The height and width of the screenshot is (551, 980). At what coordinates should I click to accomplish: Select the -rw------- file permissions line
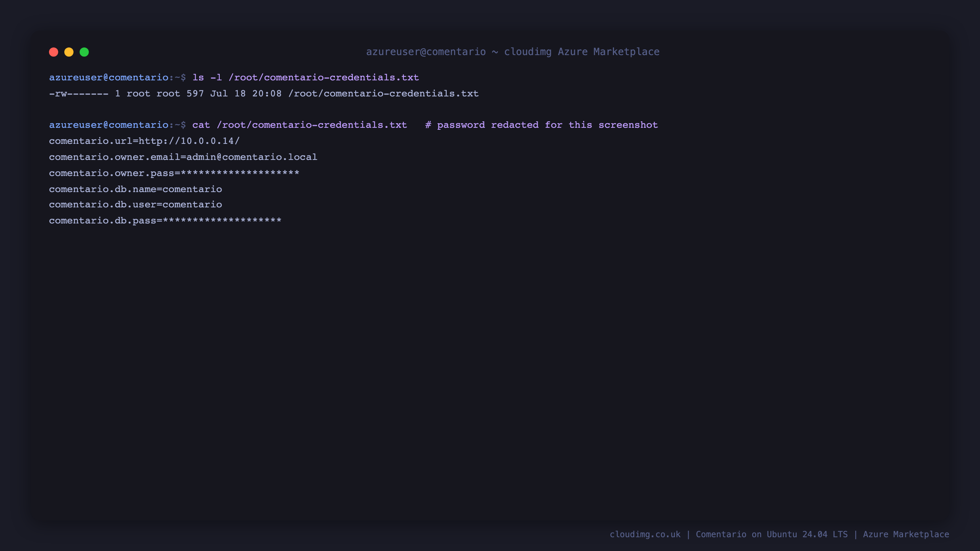[x=264, y=94]
